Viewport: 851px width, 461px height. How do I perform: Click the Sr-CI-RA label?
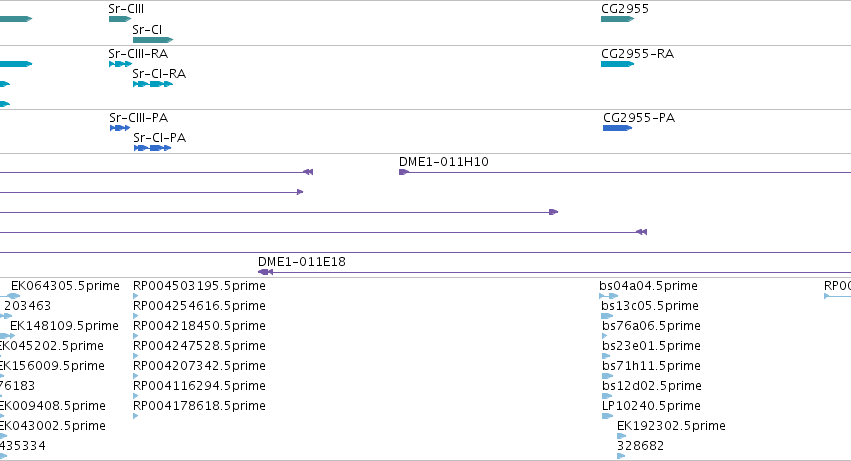coord(159,74)
